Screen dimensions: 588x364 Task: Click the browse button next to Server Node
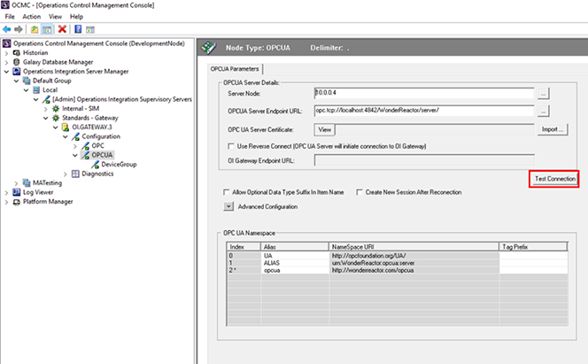point(543,93)
